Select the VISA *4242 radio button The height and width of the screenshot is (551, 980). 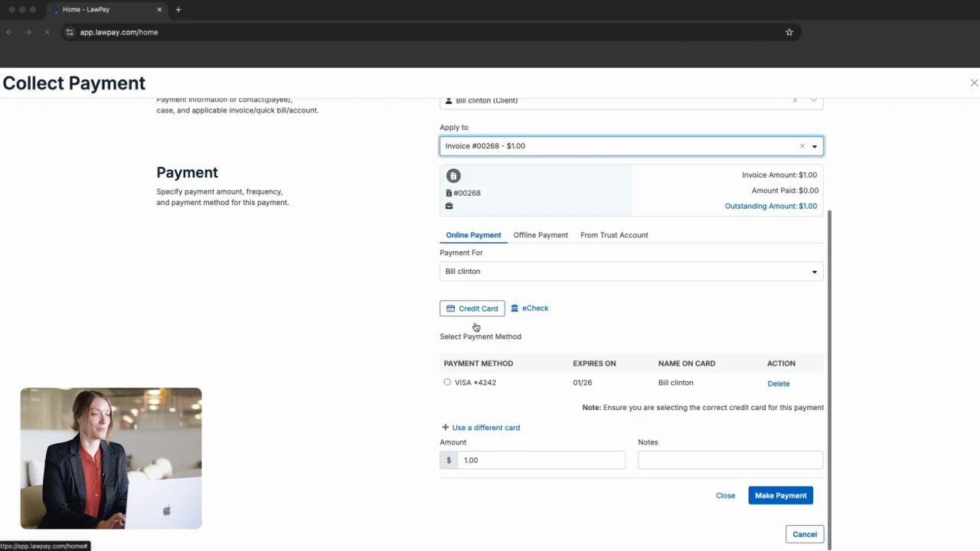coord(447,382)
